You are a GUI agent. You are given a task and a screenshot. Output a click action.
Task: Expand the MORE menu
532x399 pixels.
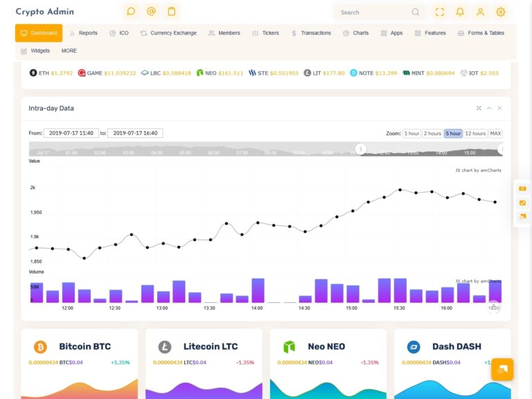(69, 51)
